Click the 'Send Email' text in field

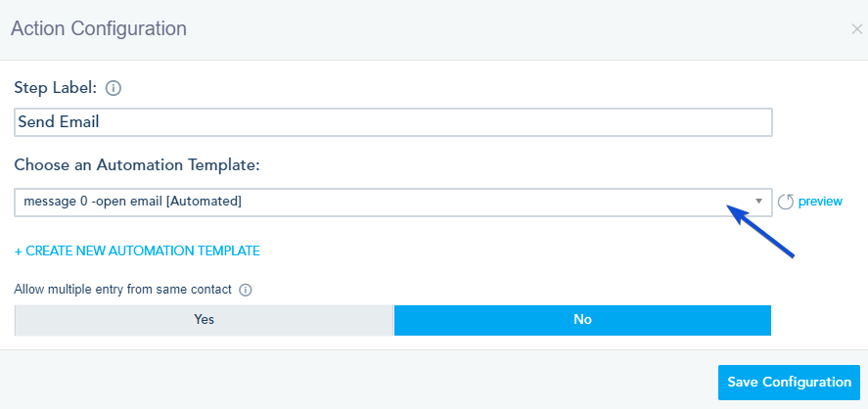[59, 122]
